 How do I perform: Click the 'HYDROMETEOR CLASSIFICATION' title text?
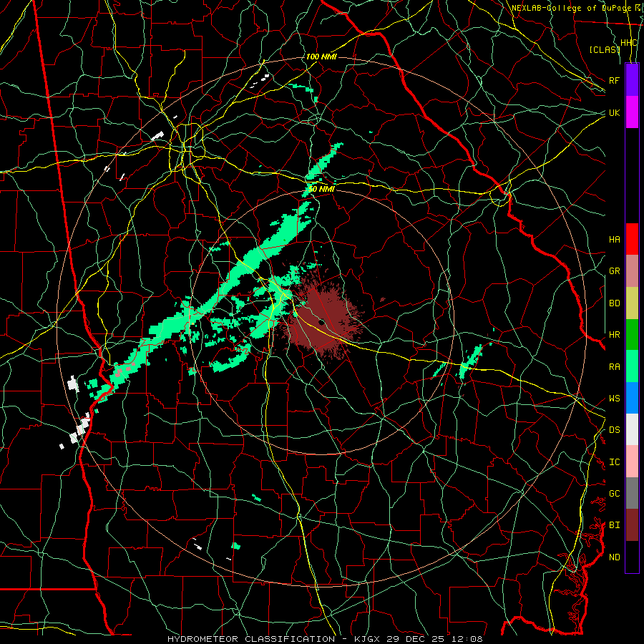(x=251, y=639)
